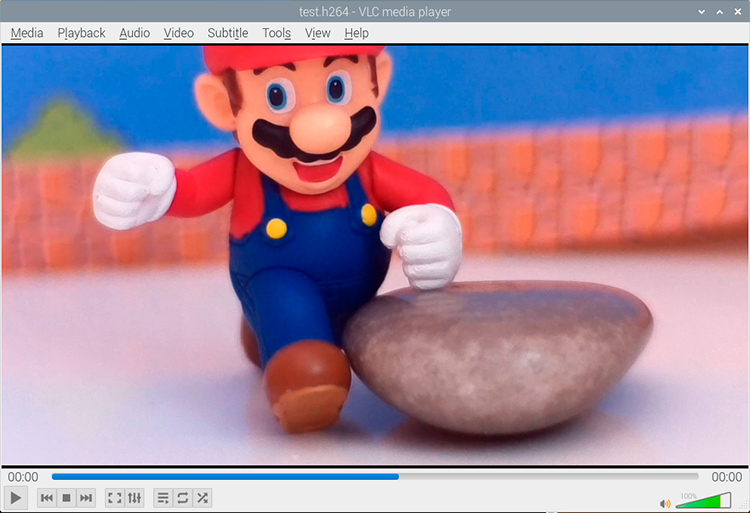Toggle loop repeat mode

[x=183, y=498]
